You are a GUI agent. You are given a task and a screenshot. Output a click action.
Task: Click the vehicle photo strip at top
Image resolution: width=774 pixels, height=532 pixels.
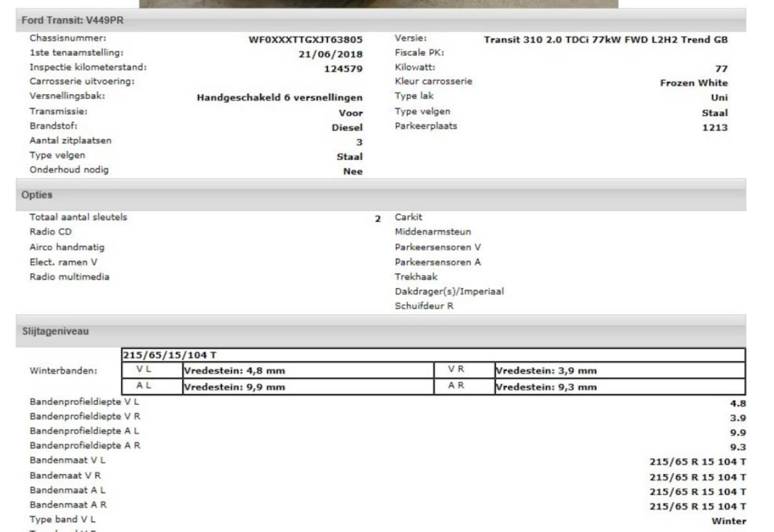(378, 3)
